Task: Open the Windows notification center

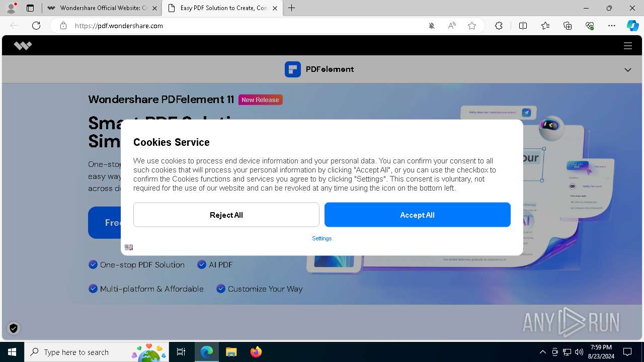Action: click(627, 352)
